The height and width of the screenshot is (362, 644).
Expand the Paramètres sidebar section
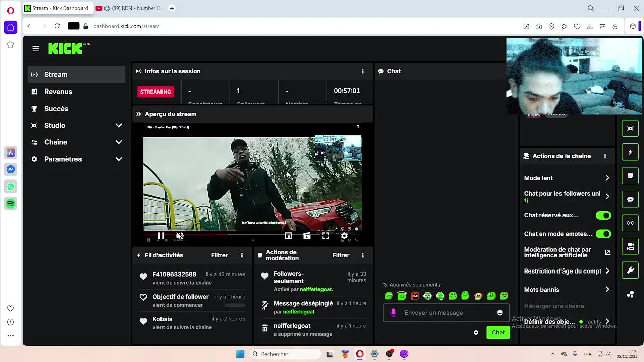pyautogui.click(x=119, y=159)
